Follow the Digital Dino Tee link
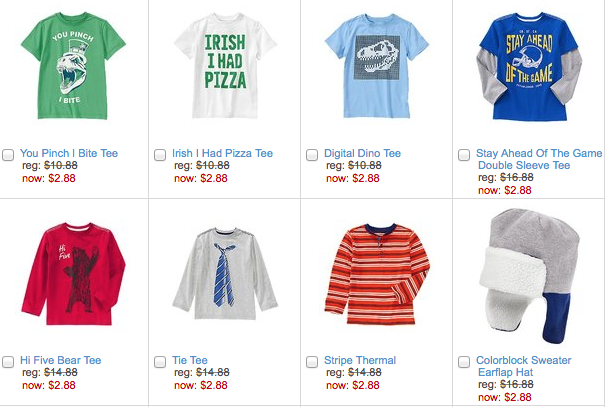 coord(362,154)
